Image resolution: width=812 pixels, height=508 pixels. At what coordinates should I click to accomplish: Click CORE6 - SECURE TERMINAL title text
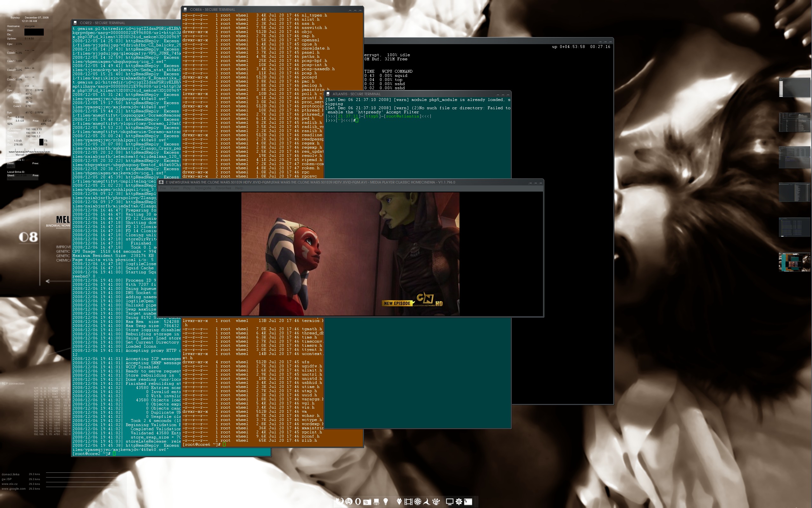(x=213, y=10)
